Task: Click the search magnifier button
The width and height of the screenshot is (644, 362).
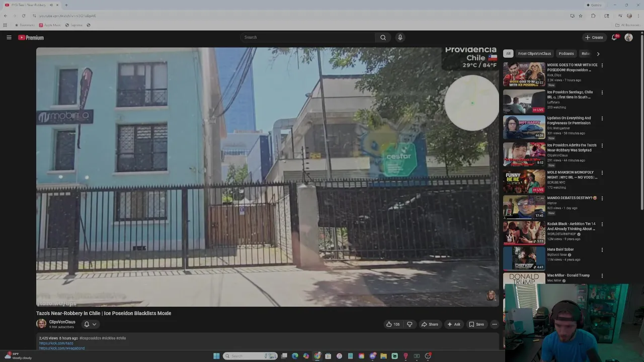Action: point(383,37)
